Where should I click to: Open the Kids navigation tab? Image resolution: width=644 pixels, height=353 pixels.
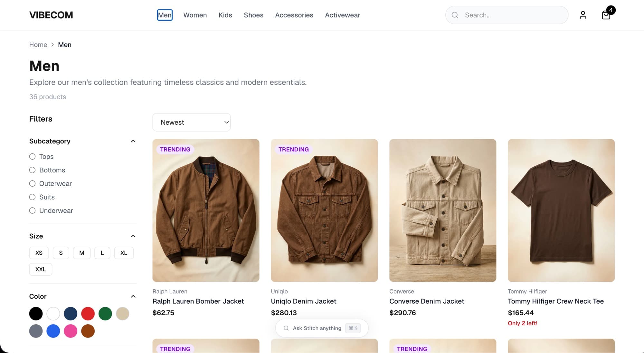tap(225, 15)
